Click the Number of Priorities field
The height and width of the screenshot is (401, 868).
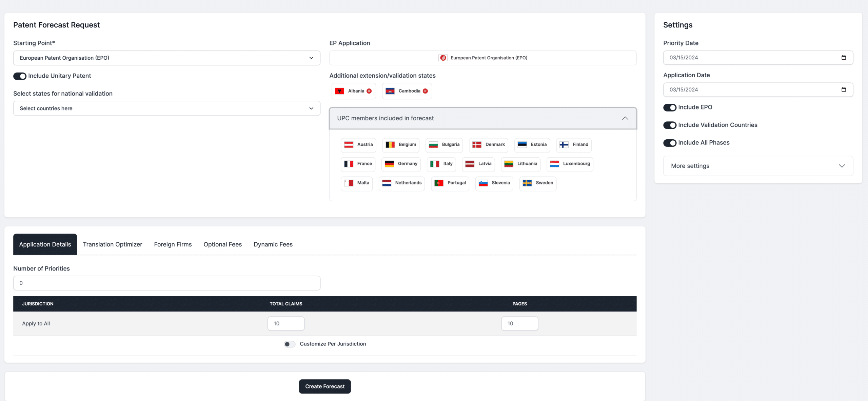[167, 283]
